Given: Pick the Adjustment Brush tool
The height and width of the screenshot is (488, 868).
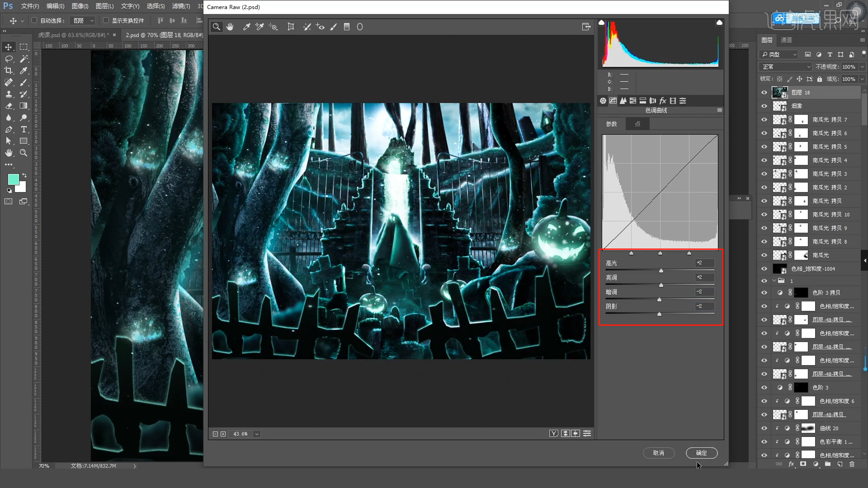Looking at the screenshot, I should pos(334,27).
